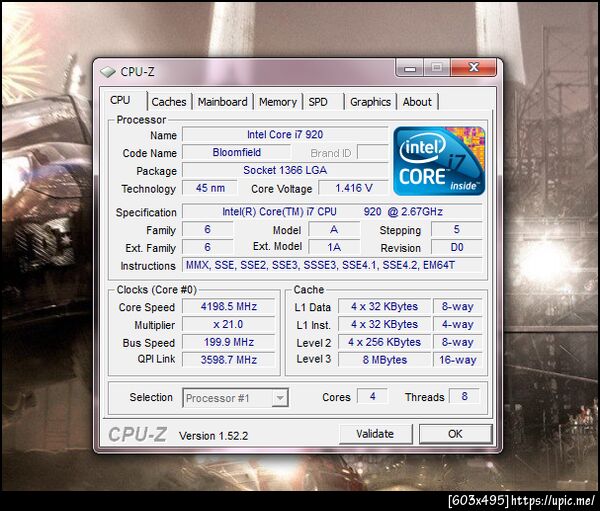Viewport: 600px width, 511px height.
Task: Click the Ext. Model value 1A
Action: click(334, 247)
